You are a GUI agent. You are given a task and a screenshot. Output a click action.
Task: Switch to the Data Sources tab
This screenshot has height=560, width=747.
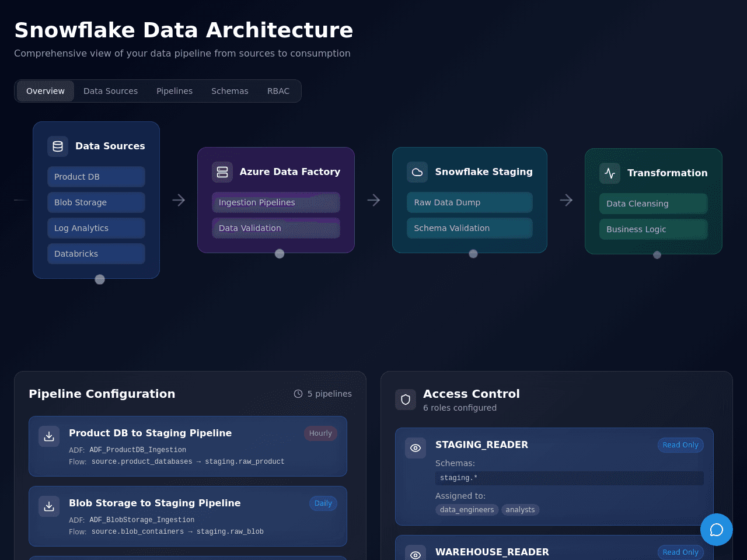(111, 91)
